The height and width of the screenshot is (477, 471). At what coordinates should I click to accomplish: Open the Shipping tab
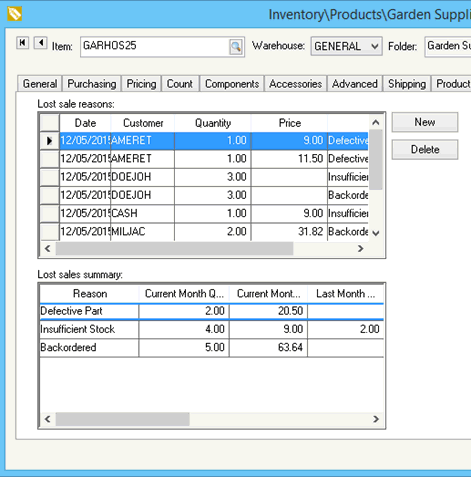[407, 84]
